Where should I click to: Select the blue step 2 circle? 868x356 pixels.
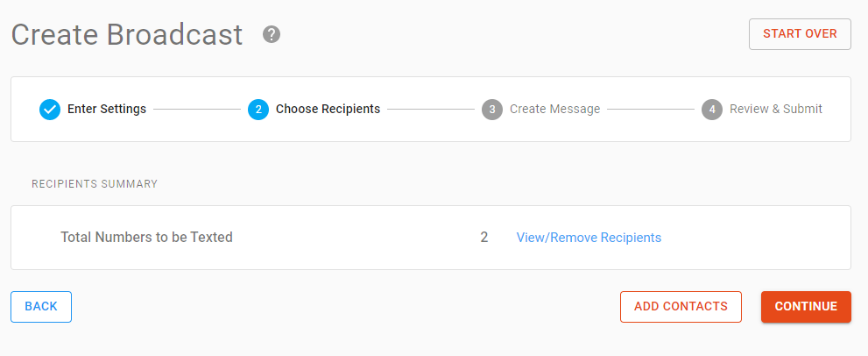tap(258, 110)
